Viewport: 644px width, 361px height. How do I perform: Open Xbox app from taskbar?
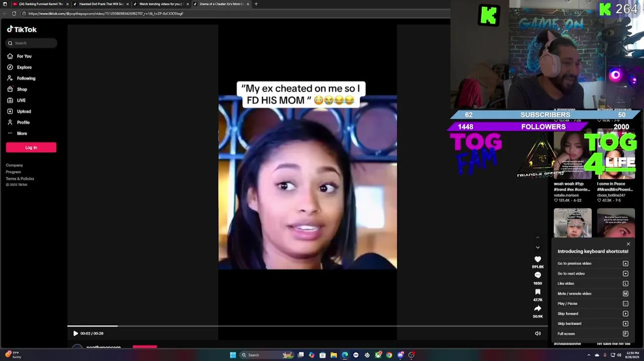tap(378, 355)
